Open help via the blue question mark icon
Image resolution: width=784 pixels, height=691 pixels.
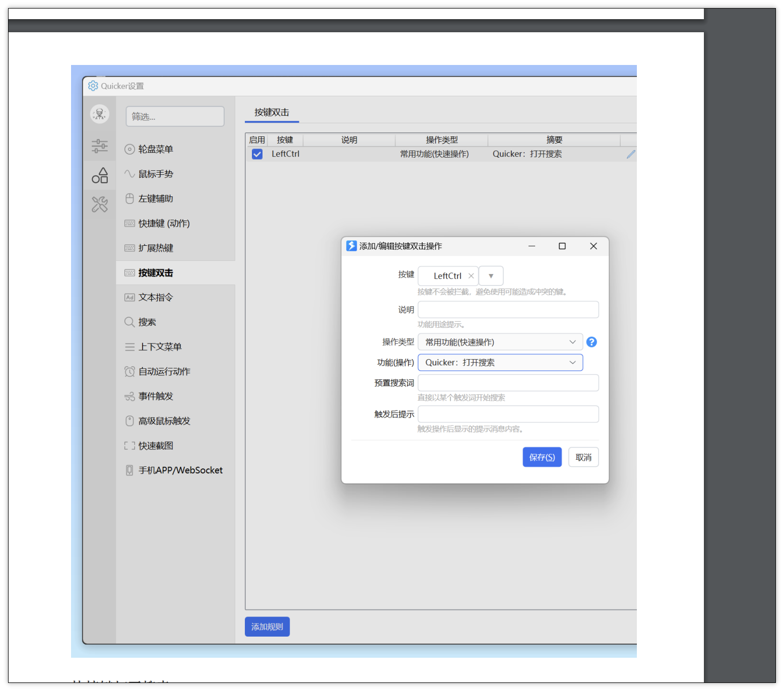[x=592, y=342]
